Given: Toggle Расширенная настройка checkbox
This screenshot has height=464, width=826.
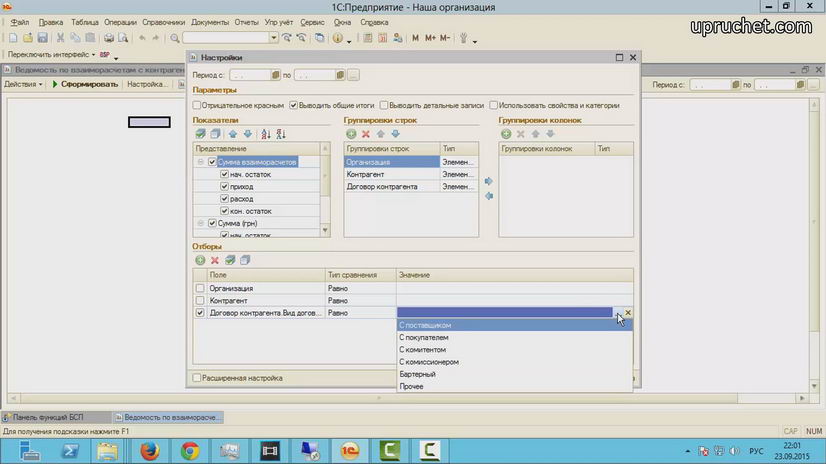Looking at the screenshot, I should point(197,378).
